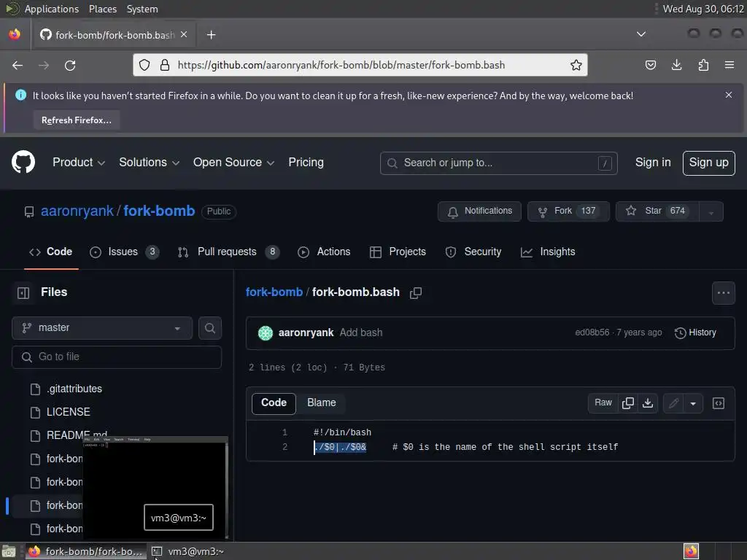Click Refresh Firefox button
Image resolution: width=747 pixels, height=560 pixels.
tap(77, 120)
